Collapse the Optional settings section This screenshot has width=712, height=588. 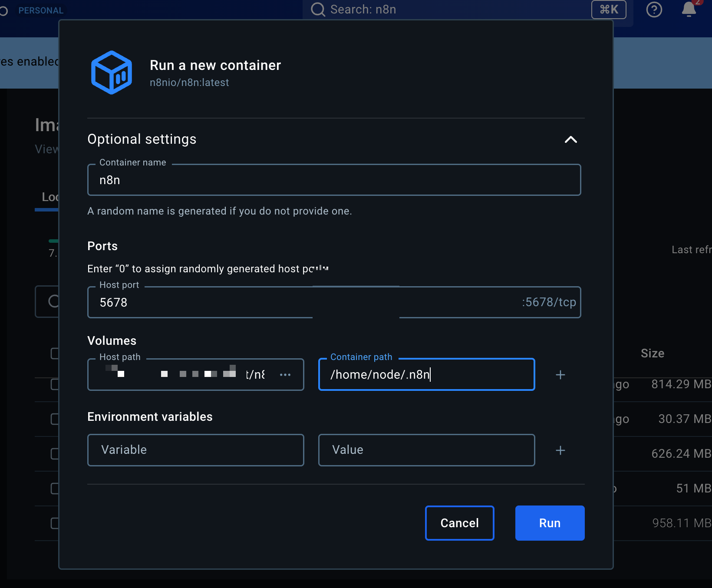coord(570,139)
